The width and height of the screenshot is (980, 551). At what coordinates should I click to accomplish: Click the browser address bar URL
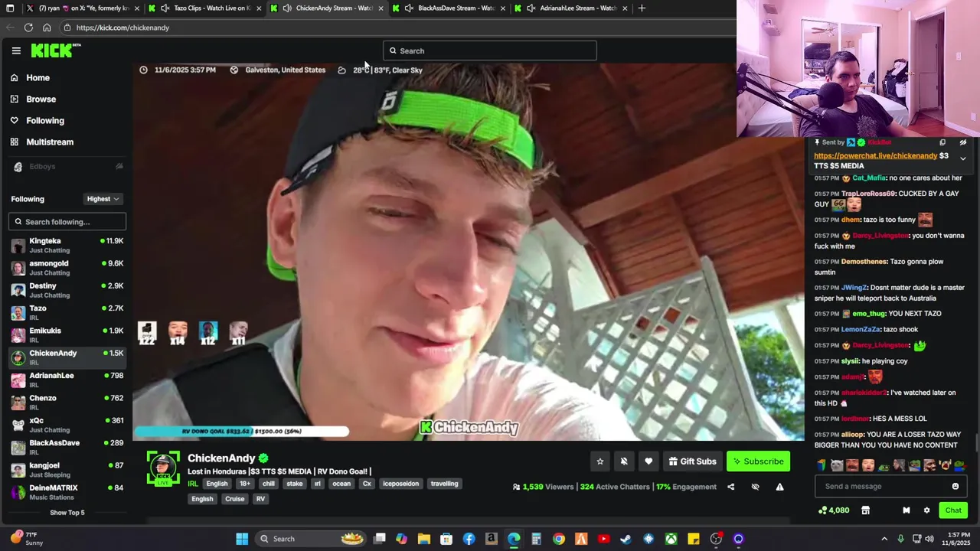pos(122,28)
